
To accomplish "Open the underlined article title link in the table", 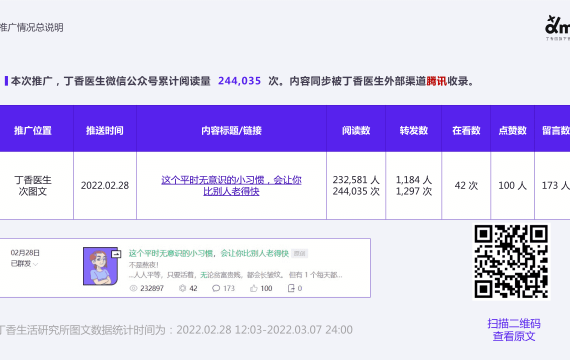I will [231, 185].
